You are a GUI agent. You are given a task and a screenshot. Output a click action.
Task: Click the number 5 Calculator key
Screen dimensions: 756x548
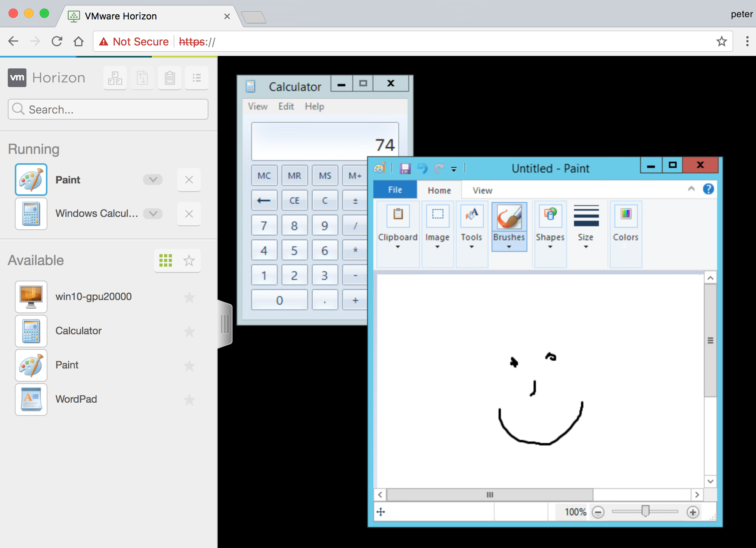[x=294, y=250]
